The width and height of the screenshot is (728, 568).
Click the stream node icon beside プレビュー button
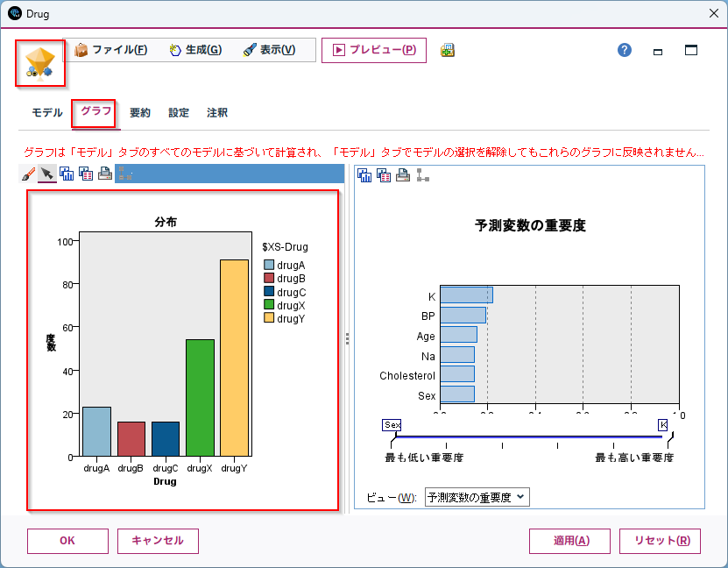tap(447, 50)
